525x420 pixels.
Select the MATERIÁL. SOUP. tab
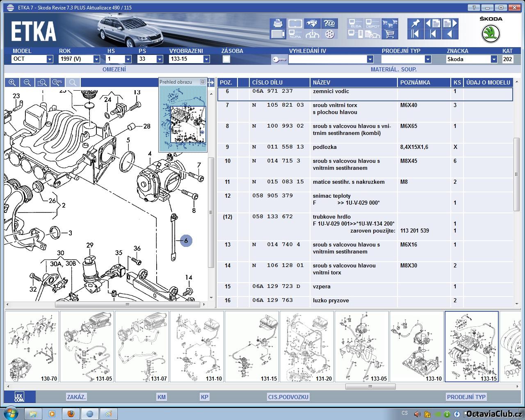[x=393, y=69]
